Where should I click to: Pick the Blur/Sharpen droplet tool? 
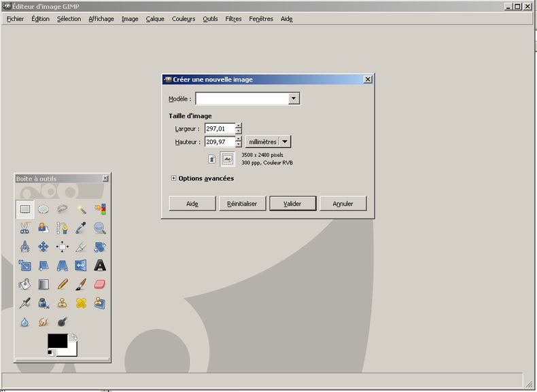25,322
